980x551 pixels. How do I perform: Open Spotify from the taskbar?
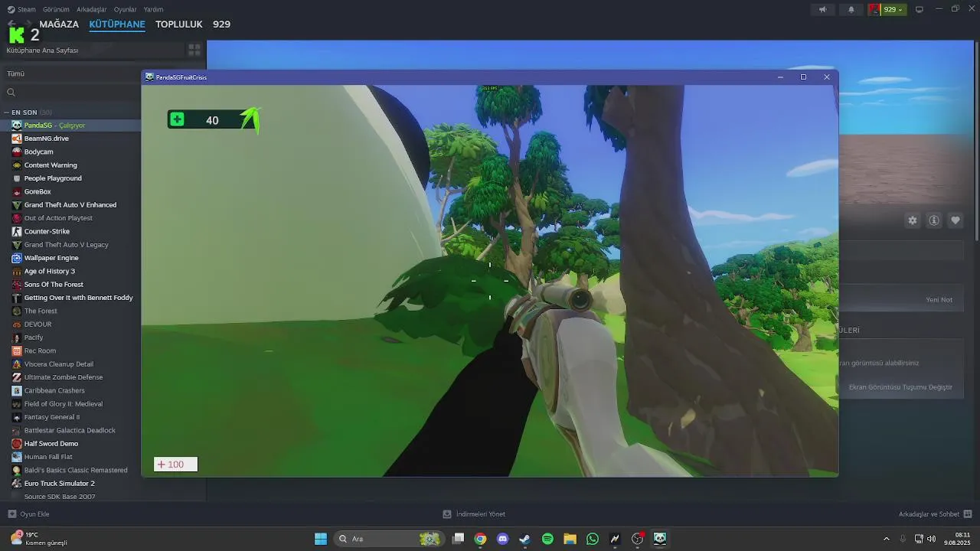[x=547, y=539]
